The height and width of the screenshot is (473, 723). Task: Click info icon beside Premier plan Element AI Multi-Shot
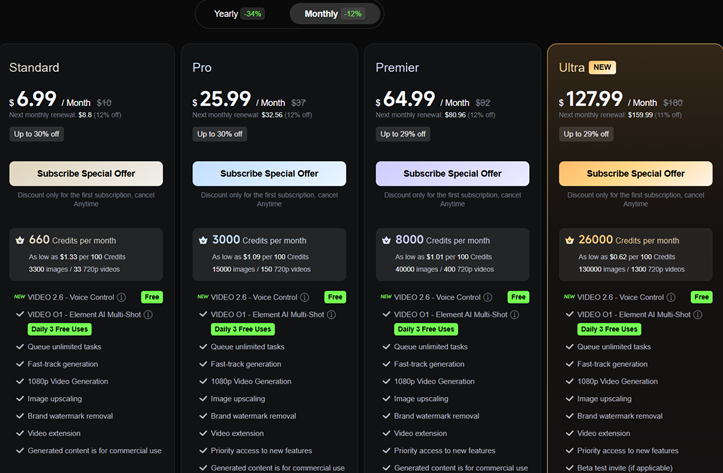click(514, 314)
